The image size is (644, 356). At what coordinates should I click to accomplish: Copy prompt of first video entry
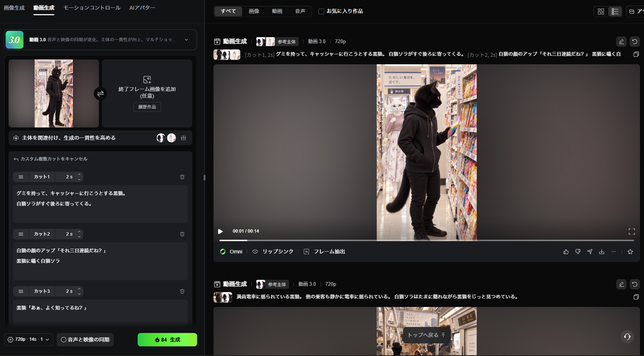[x=636, y=54]
